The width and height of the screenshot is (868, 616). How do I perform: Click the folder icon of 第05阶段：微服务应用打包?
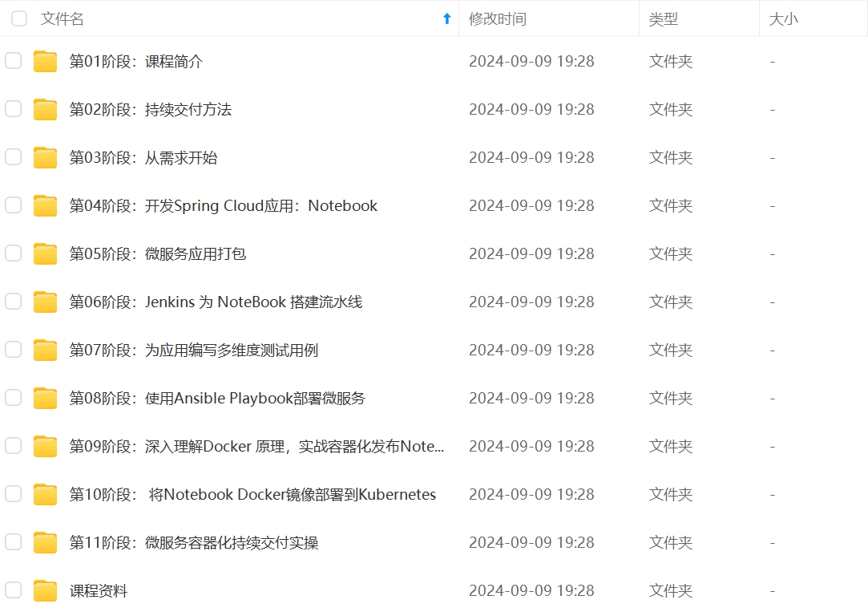click(46, 253)
